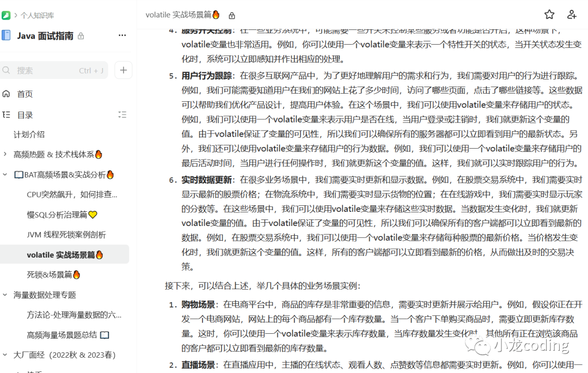
Task: Click the add collaborator icon at top right
Action: point(571,15)
